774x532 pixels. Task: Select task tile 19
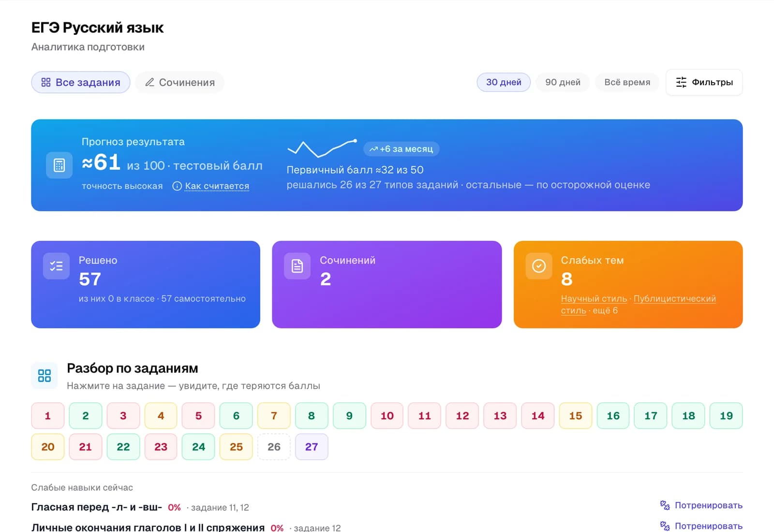pos(726,416)
